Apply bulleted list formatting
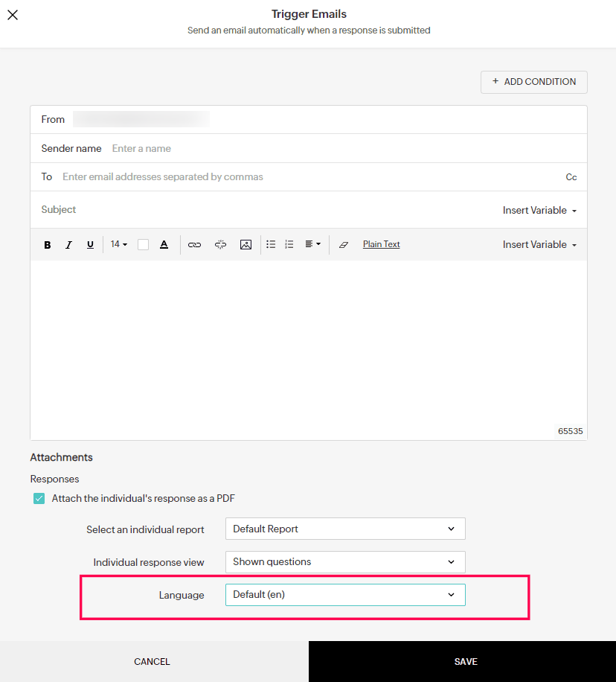The height and width of the screenshot is (682, 616). point(271,244)
